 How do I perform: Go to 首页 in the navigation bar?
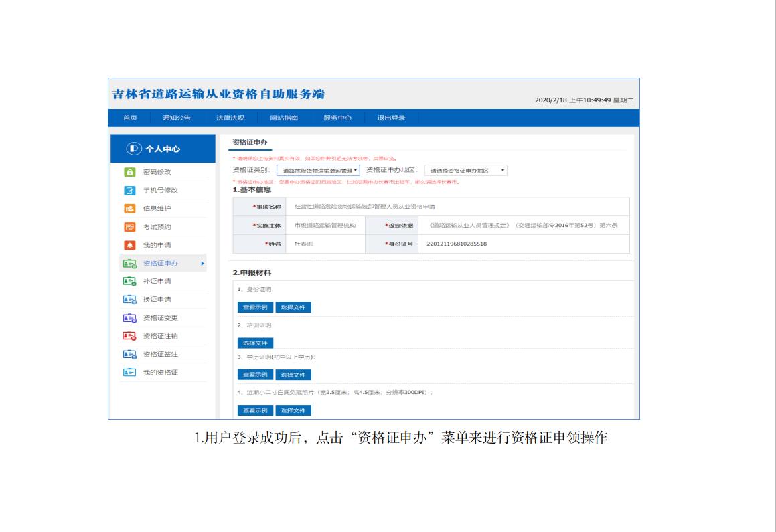pos(130,118)
